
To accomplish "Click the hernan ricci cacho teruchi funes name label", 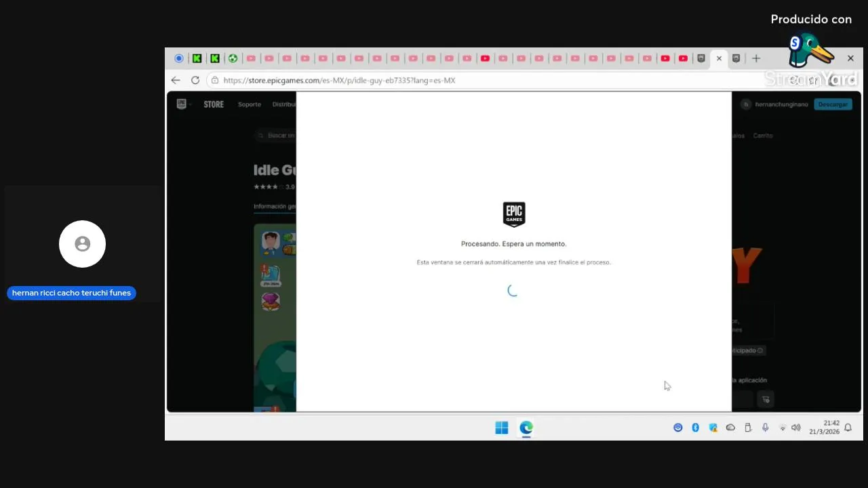I will click(71, 293).
